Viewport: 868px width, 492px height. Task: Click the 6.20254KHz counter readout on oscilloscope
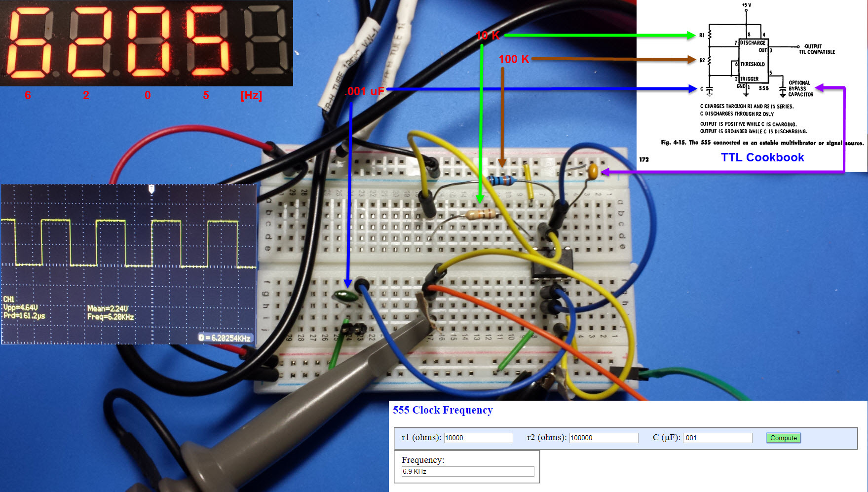coord(226,338)
